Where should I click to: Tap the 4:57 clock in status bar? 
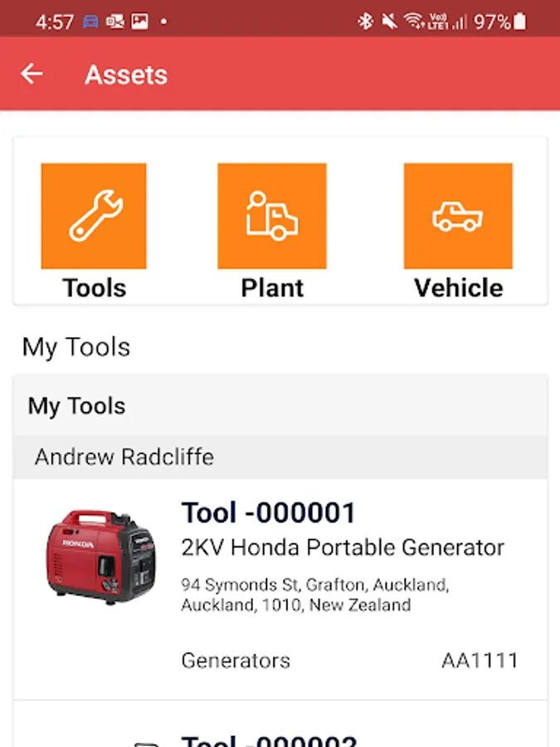(54, 22)
